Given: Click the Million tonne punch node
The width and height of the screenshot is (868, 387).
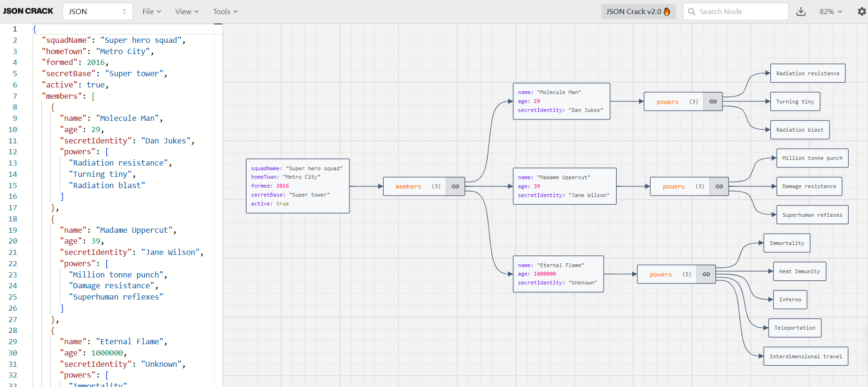Looking at the screenshot, I should (x=813, y=158).
